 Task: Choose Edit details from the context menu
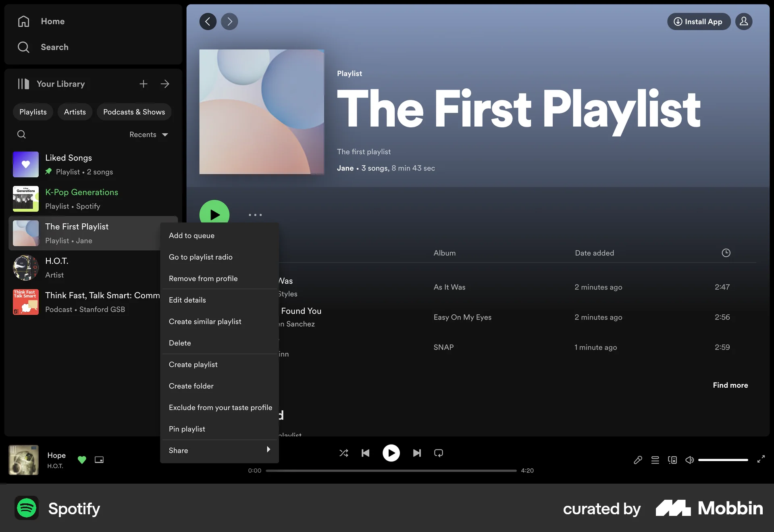coord(187,300)
